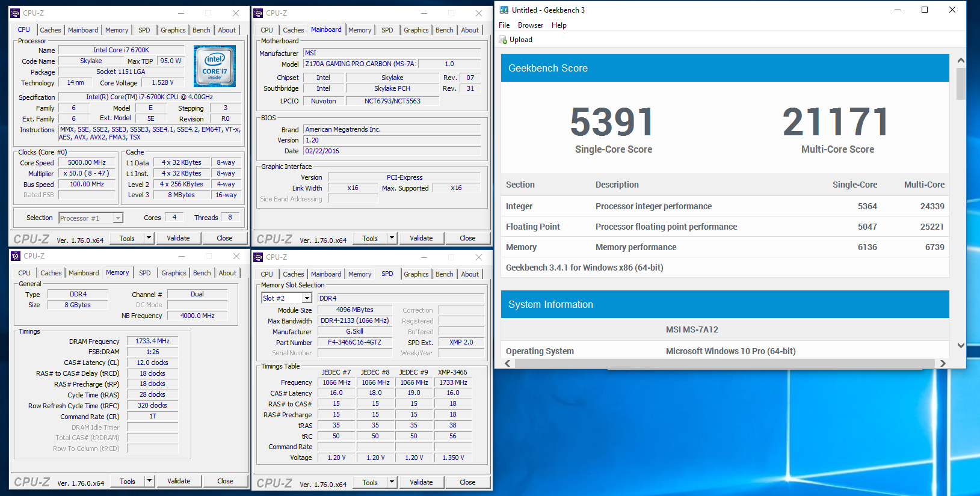Click the NB Frequency 4000.0 MHz value

197,316
